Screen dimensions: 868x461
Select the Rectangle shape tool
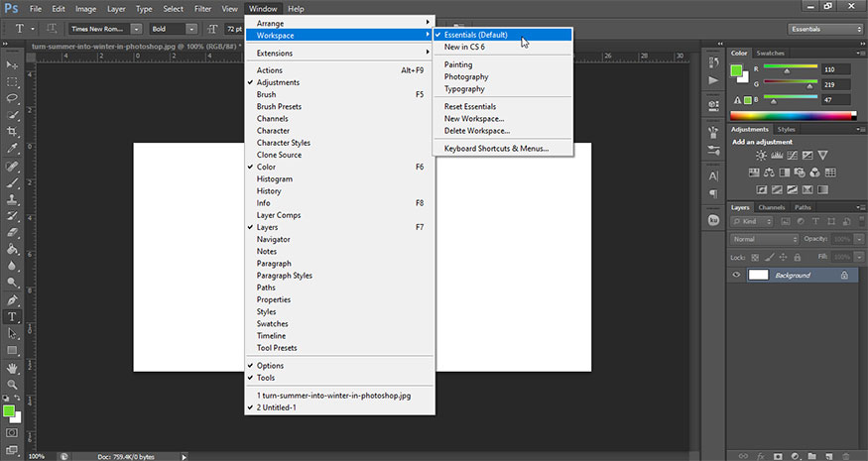(x=12, y=350)
